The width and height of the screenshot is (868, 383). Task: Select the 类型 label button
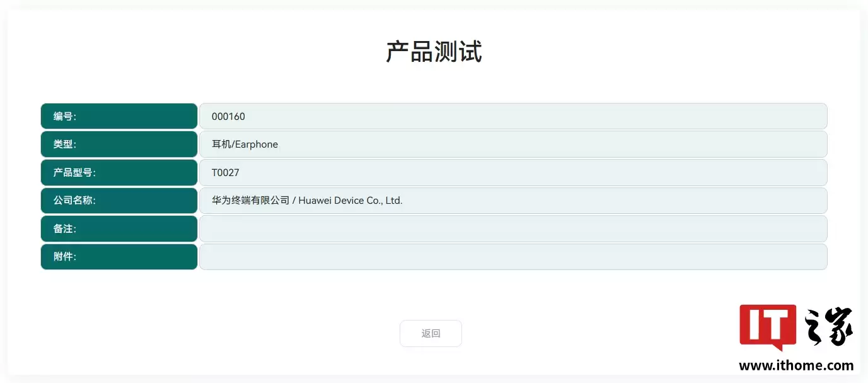[x=119, y=144]
